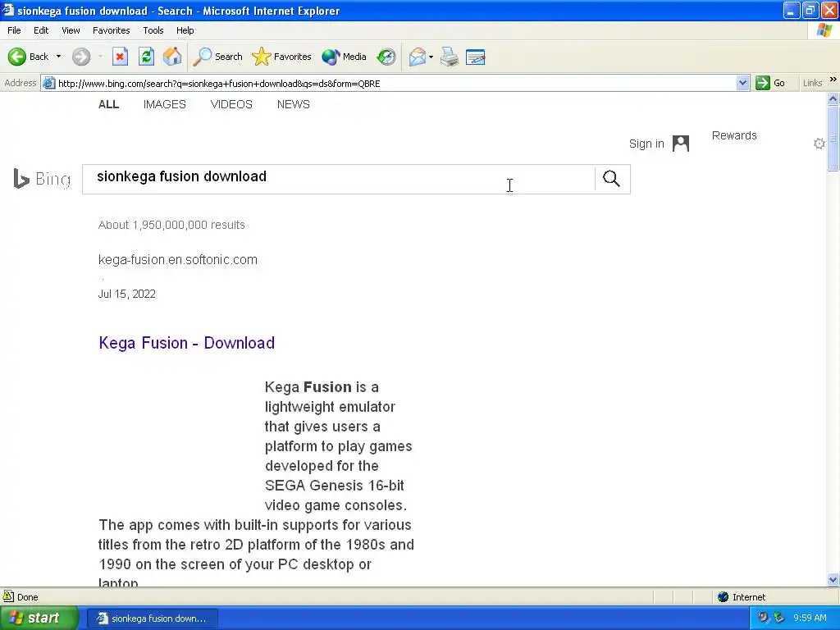Screen dimensions: 840x630
Task: Click the Bing search query box
Action: click(338, 179)
